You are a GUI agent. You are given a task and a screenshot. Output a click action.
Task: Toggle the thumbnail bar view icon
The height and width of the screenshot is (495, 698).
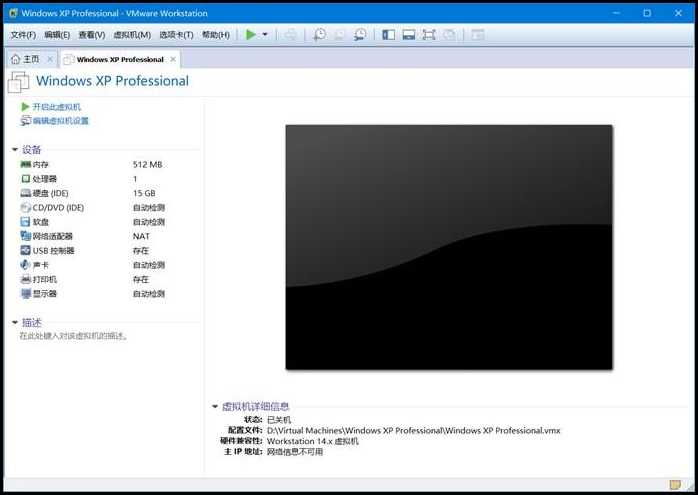[409, 34]
